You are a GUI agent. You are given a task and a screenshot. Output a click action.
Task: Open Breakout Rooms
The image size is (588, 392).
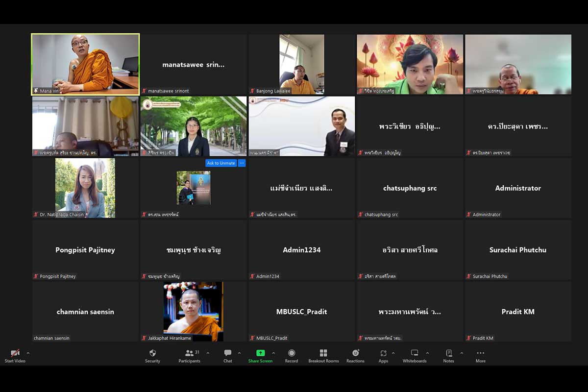323,356
